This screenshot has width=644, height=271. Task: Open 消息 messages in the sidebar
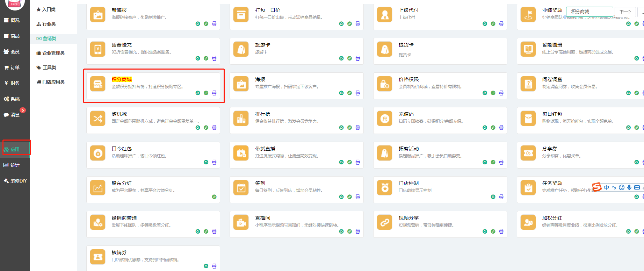point(15,115)
